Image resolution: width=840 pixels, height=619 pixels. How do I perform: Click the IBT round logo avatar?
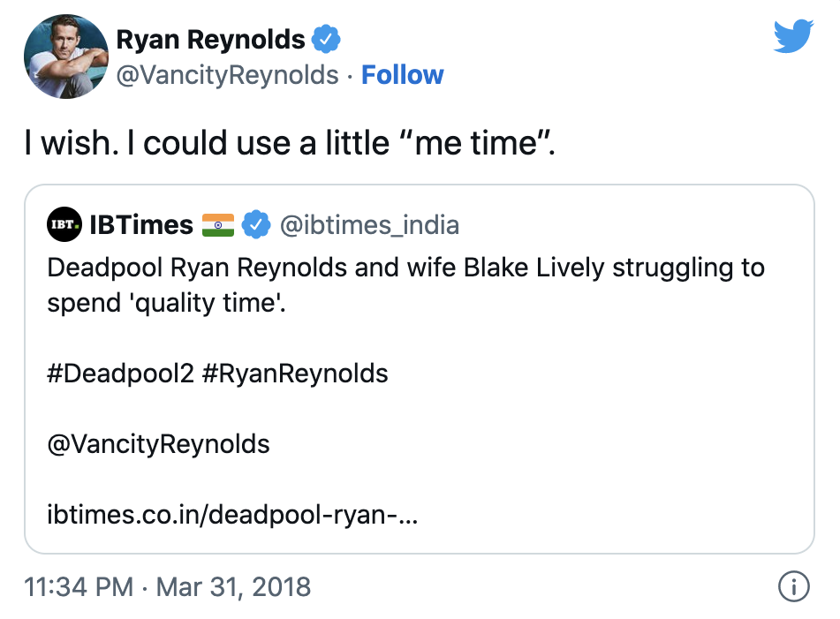point(64,225)
